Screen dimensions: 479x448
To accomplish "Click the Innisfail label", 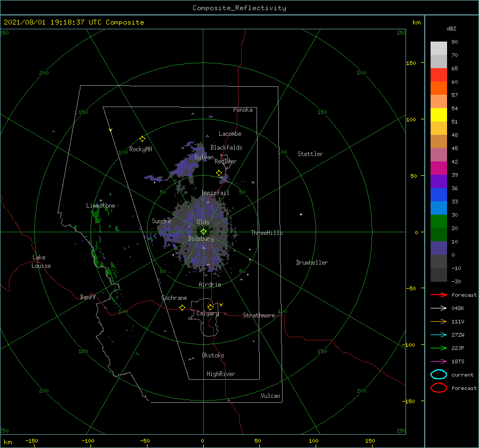I will click(215, 193).
